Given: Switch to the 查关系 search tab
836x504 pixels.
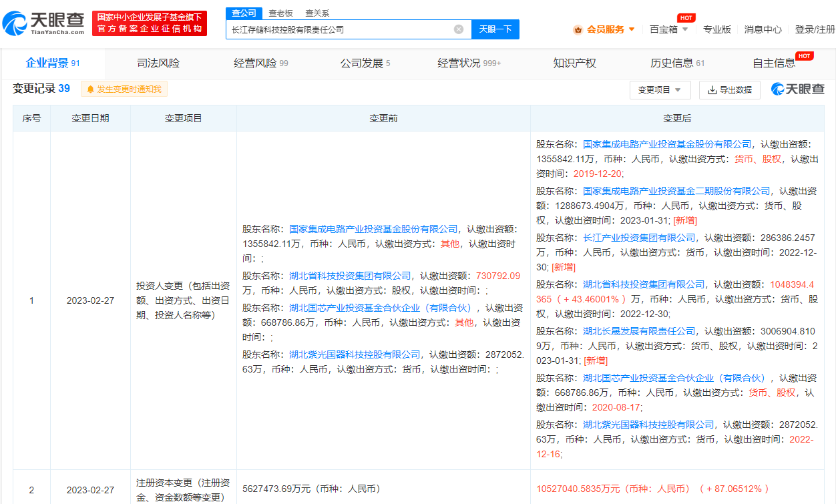Looking at the screenshot, I should [x=317, y=13].
